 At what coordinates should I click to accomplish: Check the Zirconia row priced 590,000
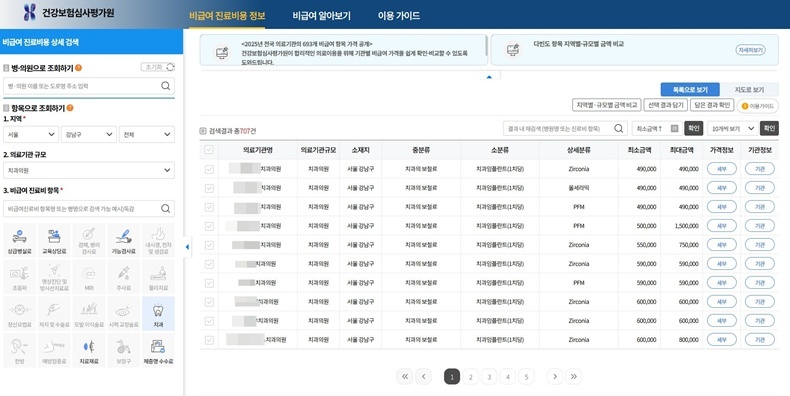click(209, 264)
